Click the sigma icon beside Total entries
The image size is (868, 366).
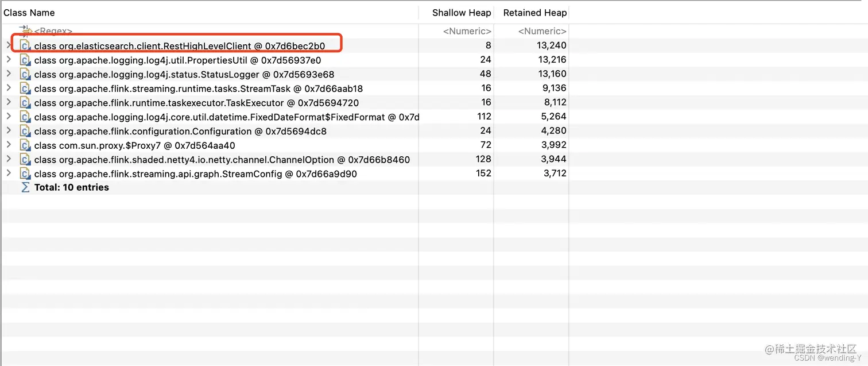[25, 187]
